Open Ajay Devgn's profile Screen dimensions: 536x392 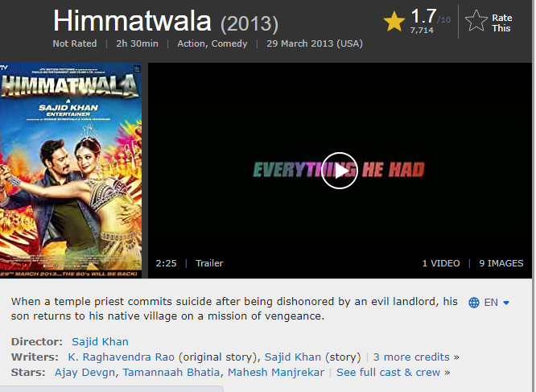pos(85,373)
